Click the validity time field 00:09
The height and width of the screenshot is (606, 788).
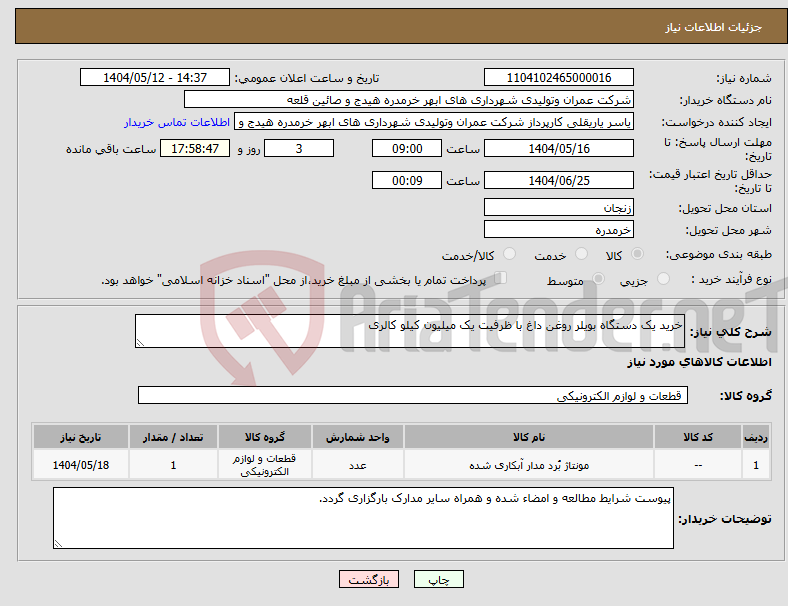click(x=407, y=180)
